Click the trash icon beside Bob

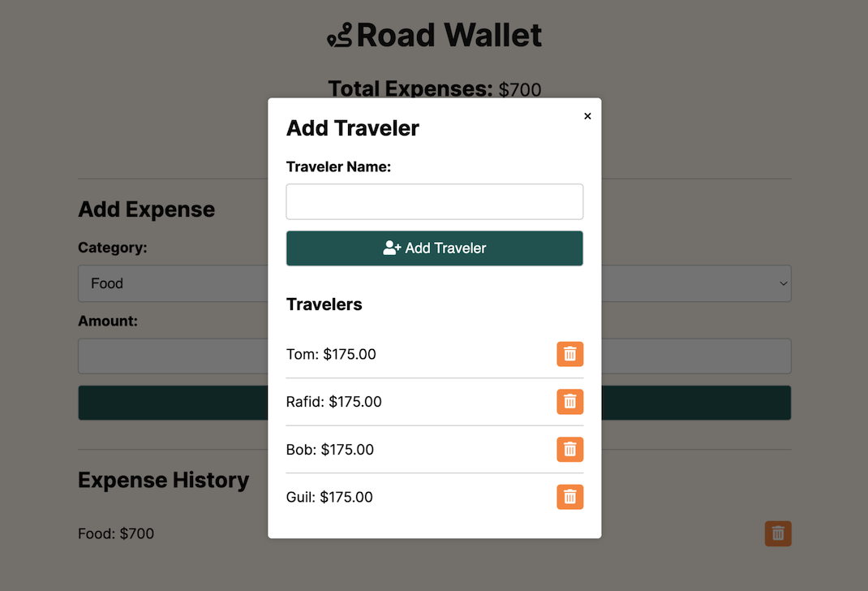[569, 450]
